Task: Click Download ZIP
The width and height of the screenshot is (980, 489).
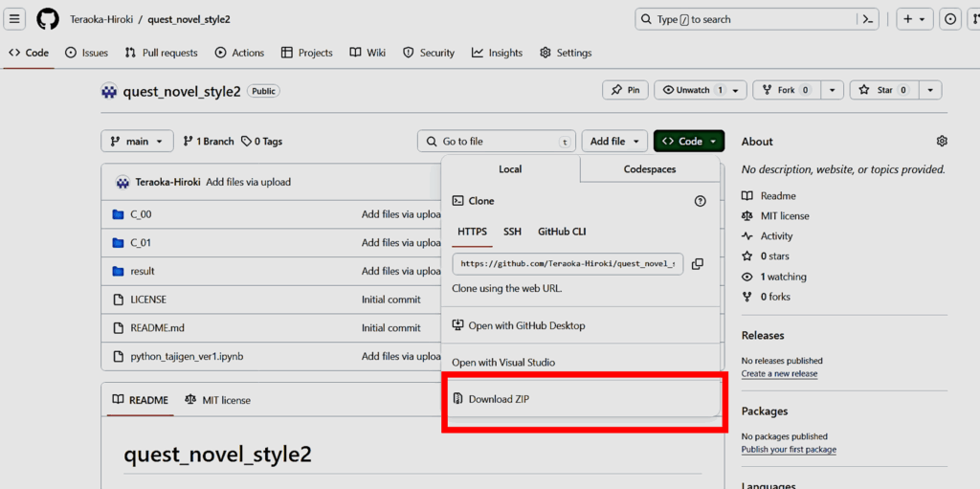Action: [498, 399]
